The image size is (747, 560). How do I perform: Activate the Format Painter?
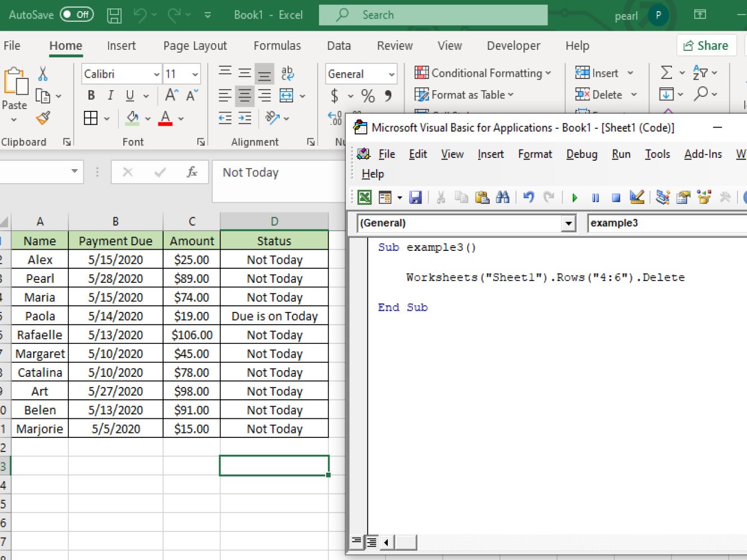point(41,118)
